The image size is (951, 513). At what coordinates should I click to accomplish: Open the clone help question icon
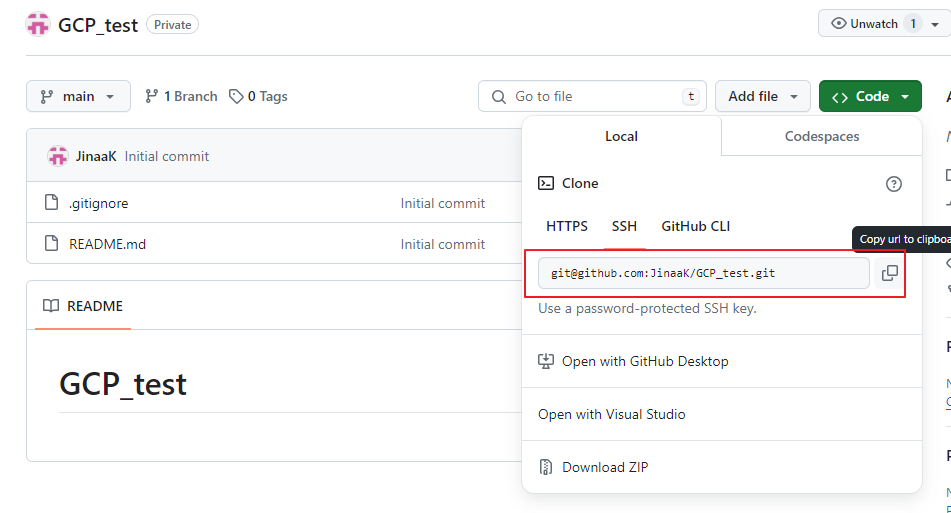pyautogui.click(x=893, y=184)
